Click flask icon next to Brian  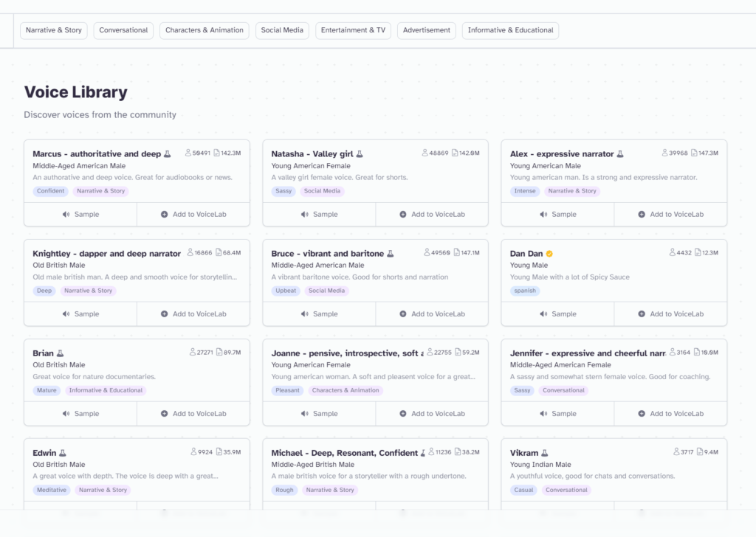61,353
